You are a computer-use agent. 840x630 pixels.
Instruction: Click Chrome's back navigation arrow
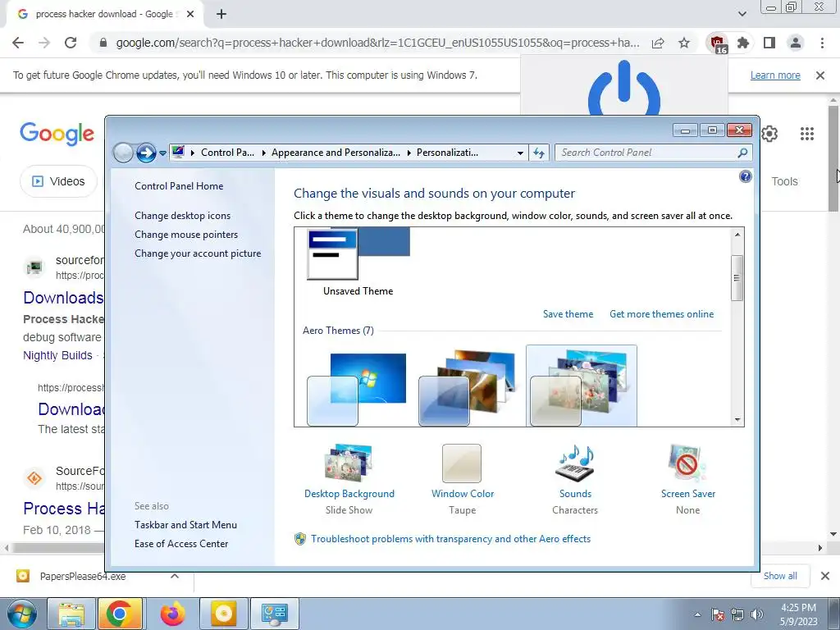(18, 43)
